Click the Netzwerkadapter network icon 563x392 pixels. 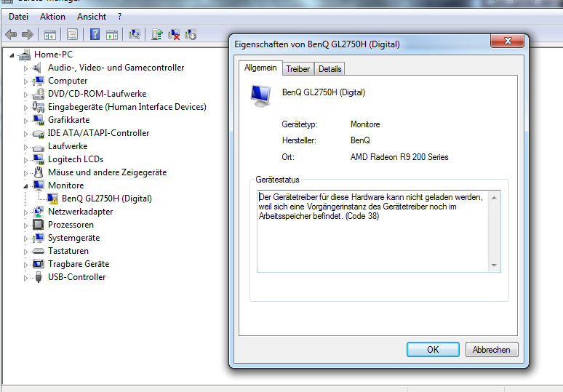click(x=38, y=212)
